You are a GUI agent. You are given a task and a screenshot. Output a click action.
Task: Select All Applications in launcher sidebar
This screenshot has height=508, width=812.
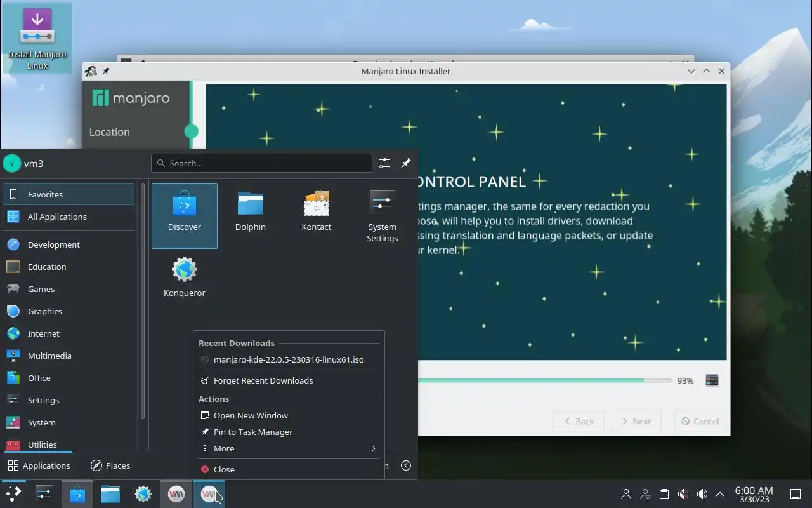click(69, 217)
